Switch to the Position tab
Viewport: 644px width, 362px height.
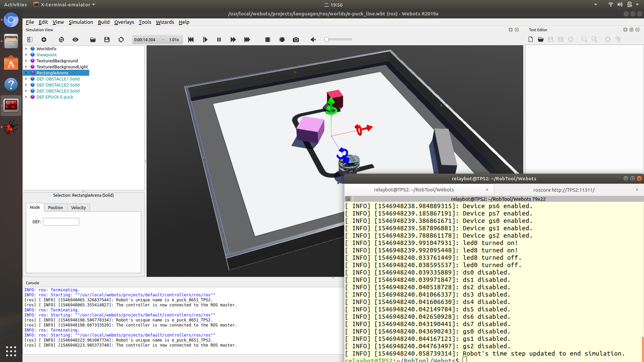(x=55, y=207)
